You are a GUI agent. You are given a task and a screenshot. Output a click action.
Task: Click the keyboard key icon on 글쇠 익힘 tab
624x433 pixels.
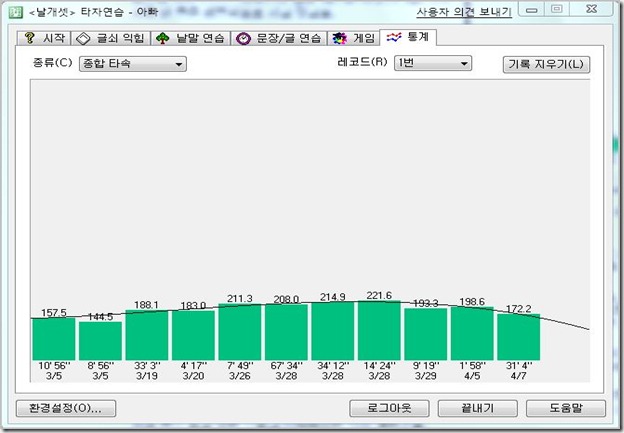tap(83, 39)
